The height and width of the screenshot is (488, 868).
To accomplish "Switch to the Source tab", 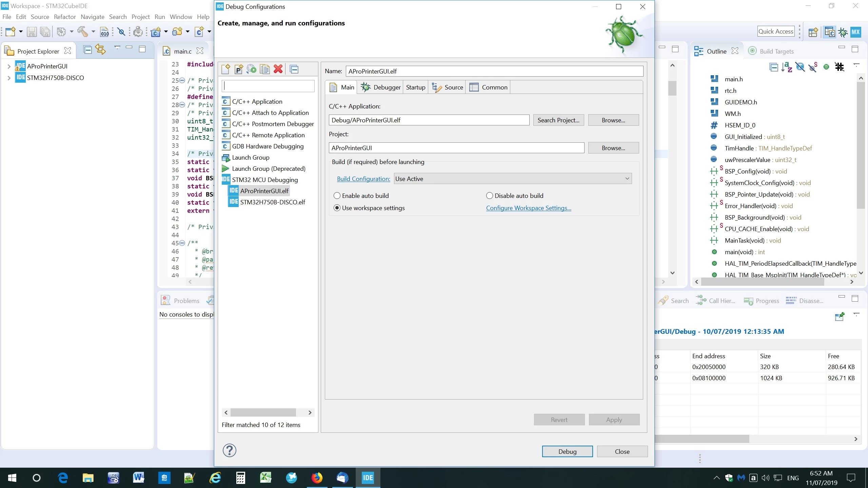I will [x=447, y=87].
